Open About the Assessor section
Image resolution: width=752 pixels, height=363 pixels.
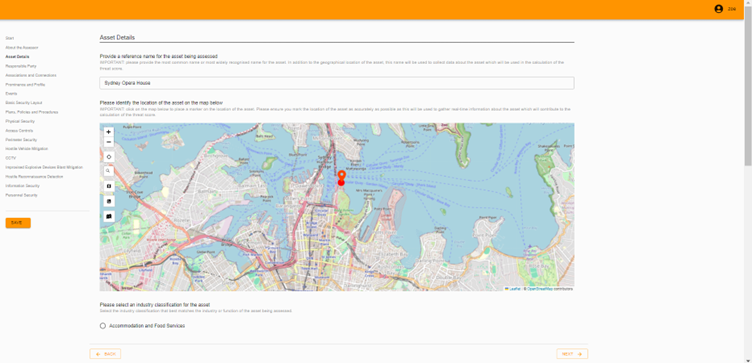pyautogui.click(x=22, y=48)
